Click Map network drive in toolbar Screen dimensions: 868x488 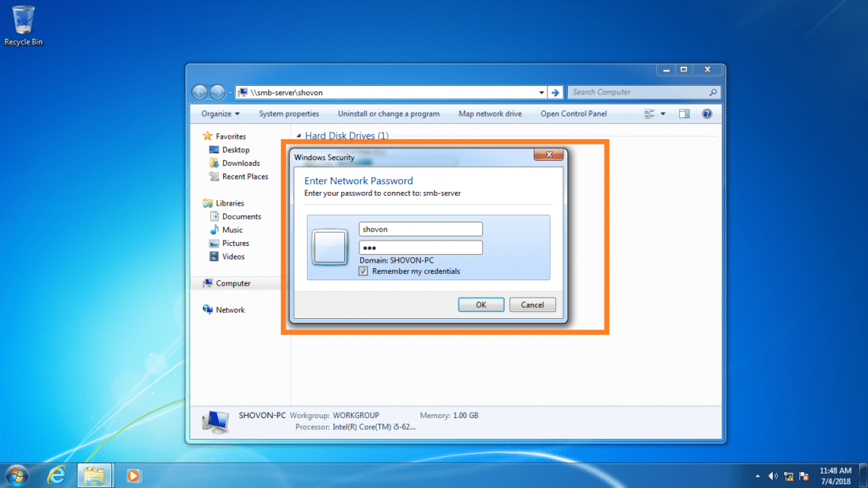click(x=490, y=114)
